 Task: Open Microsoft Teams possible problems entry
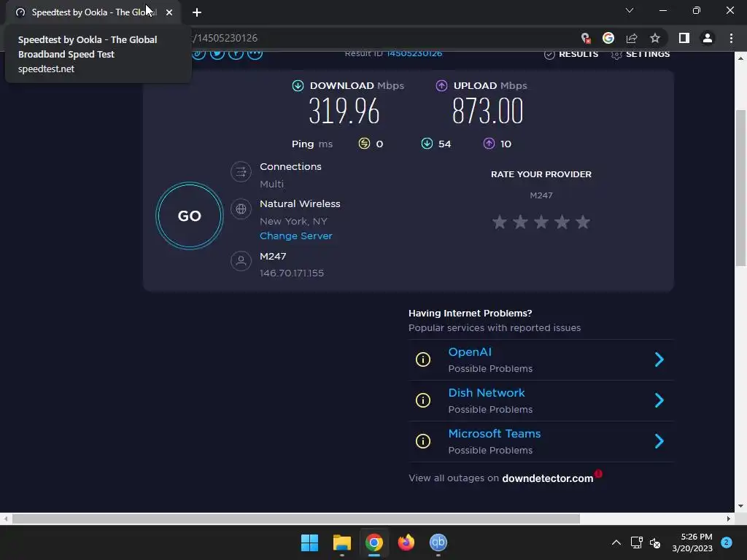point(541,442)
